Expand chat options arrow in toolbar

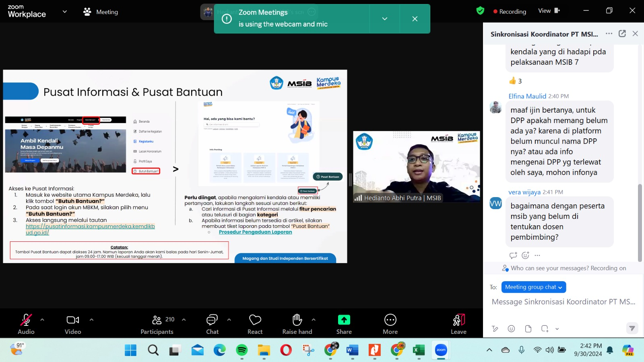point(229,320)
